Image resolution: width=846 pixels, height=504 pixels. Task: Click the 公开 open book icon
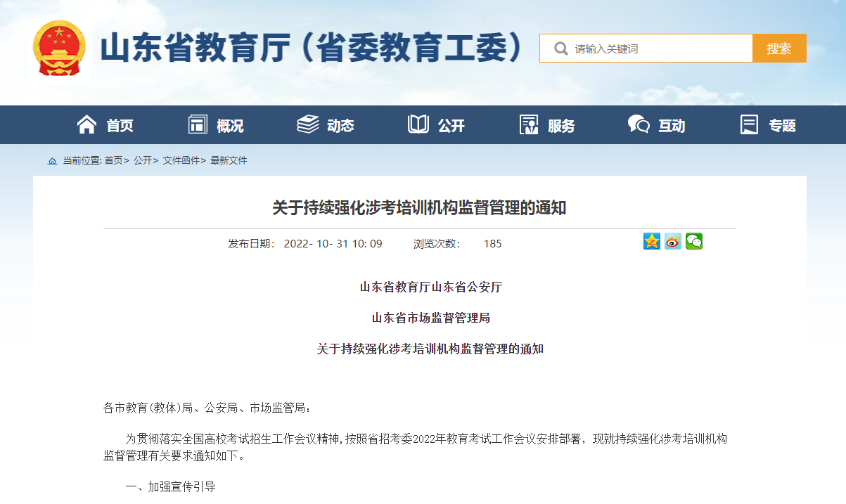(x=418, y=124)
